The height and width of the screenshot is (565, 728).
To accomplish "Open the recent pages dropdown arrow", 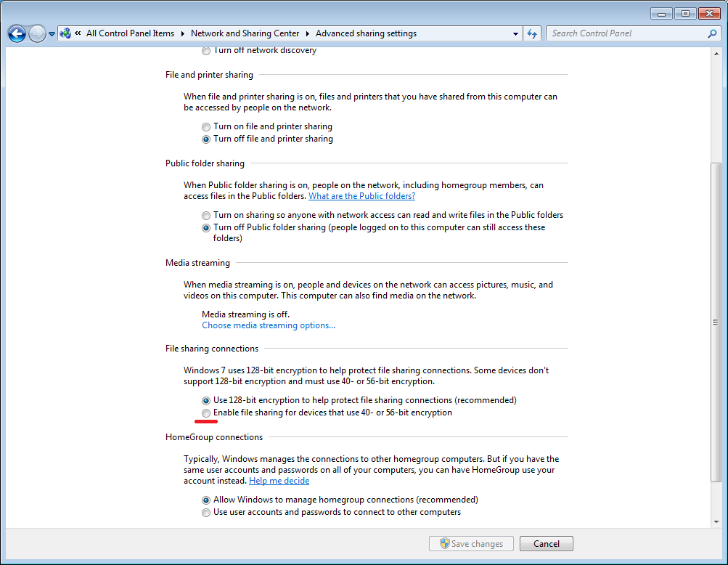I will coord(52,34).
